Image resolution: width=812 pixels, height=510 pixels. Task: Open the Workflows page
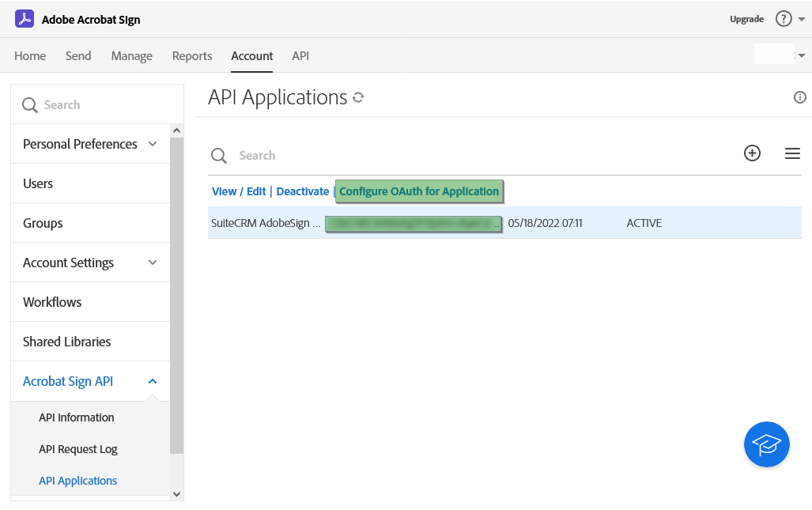51,302
